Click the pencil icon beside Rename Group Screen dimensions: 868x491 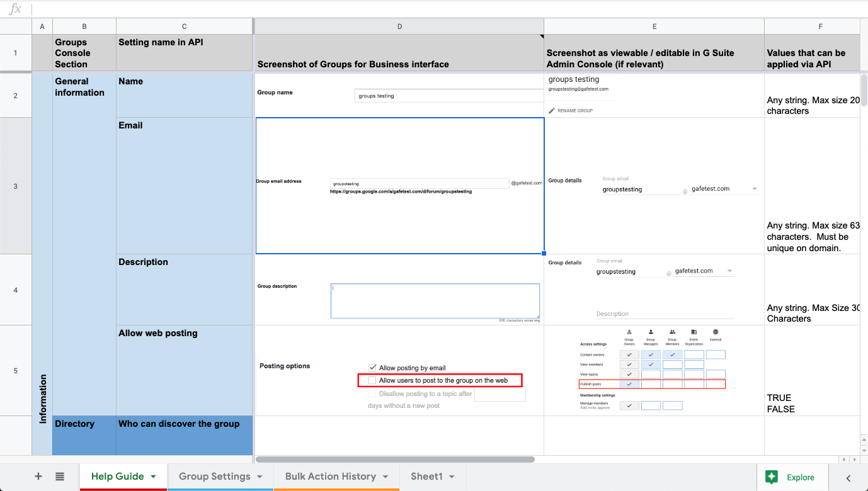click(552, 111)
